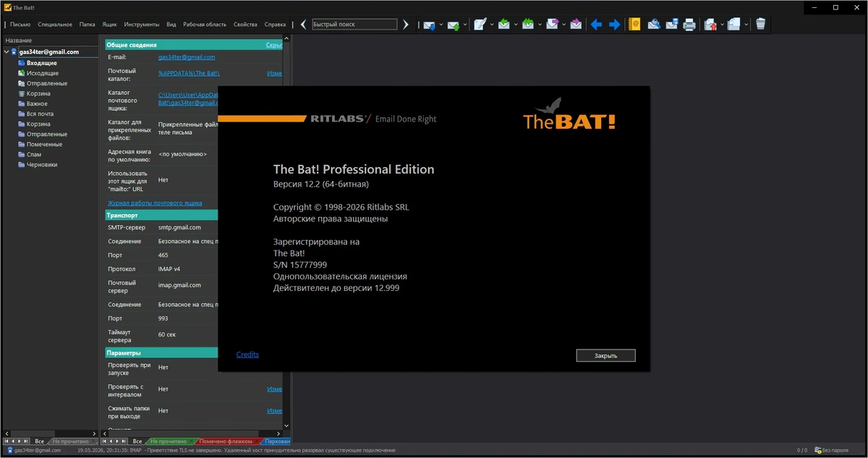
Task: Open the Специальное menu
Action: [55, 24]
